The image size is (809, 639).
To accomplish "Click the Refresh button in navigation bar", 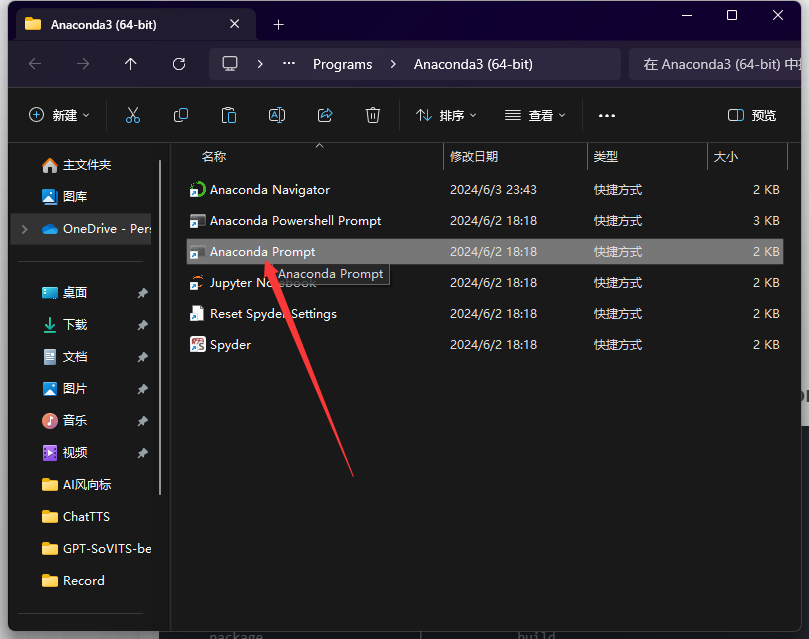I will tap(179, 64).
